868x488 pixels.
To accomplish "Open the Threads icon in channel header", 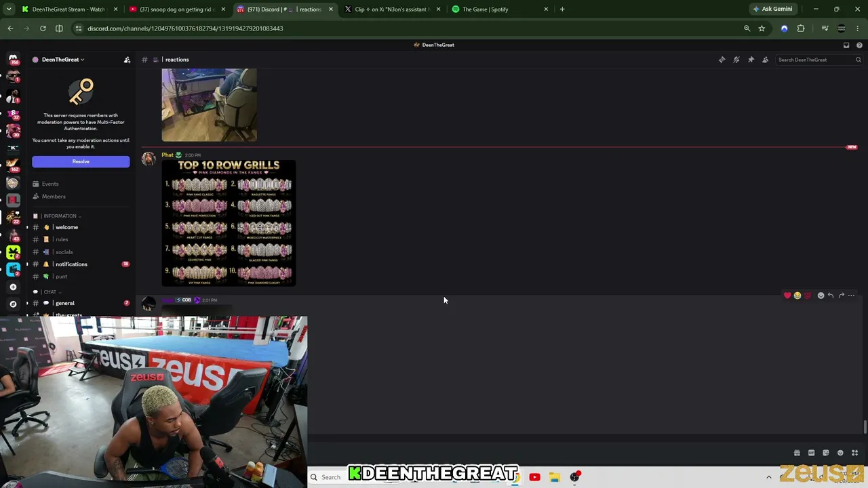I will (x=722, y=60).
